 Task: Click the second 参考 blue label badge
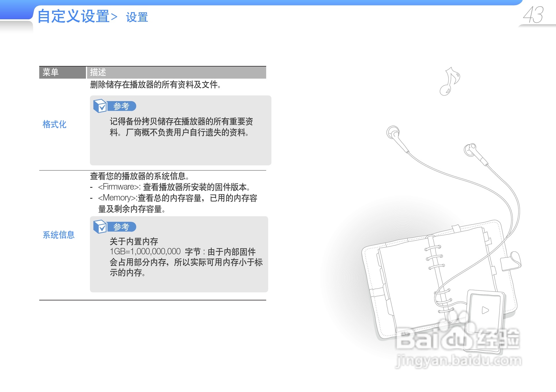(121, 227)
